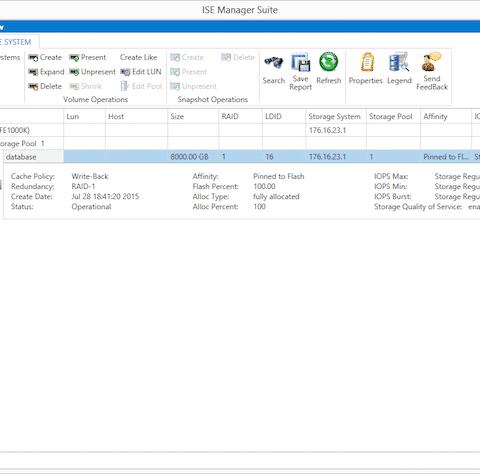Image resolution: width=480 pixels, height=474 pixels.
Task: Click the Save Report floppy icon
Action: [x=300, y=62]
